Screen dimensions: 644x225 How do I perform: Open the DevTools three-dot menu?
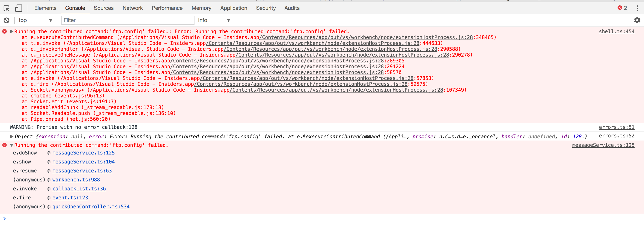(x=637, y=8)
